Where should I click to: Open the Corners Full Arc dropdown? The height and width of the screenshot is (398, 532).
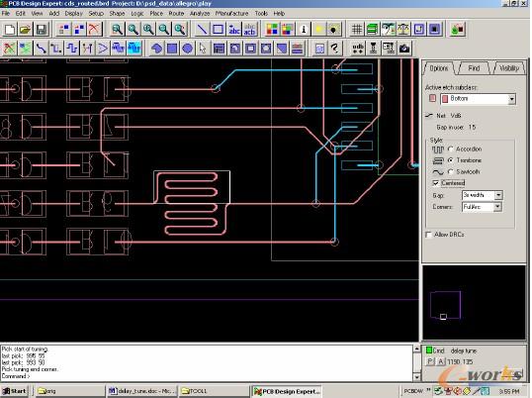tap(497, 207)
